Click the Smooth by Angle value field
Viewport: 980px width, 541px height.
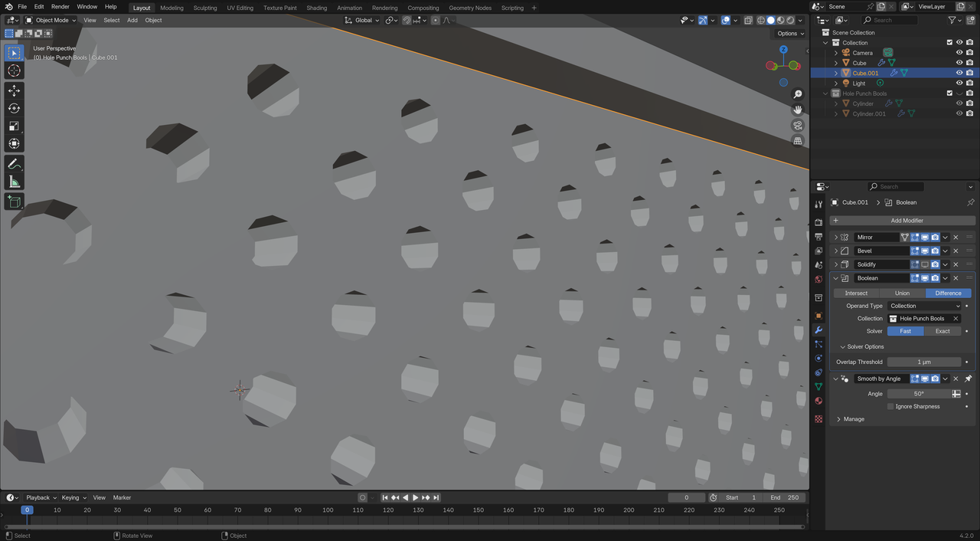[919, 394]
